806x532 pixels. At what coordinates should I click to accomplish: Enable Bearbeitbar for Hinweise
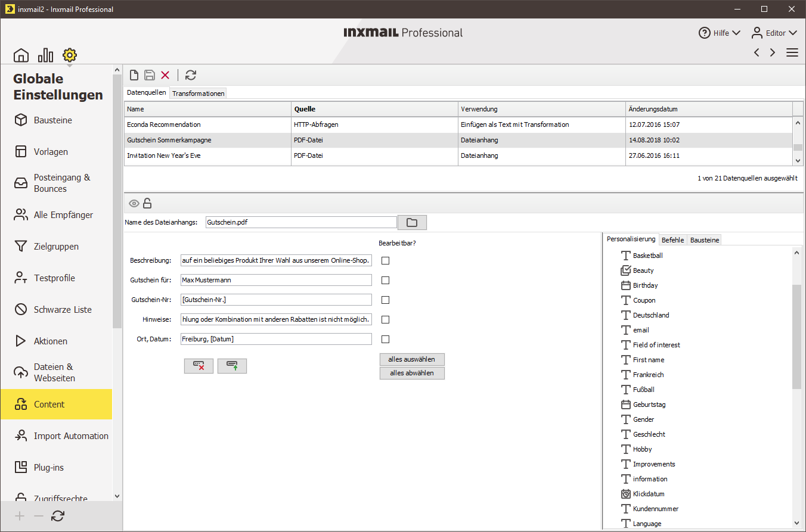tap(386, 319)
